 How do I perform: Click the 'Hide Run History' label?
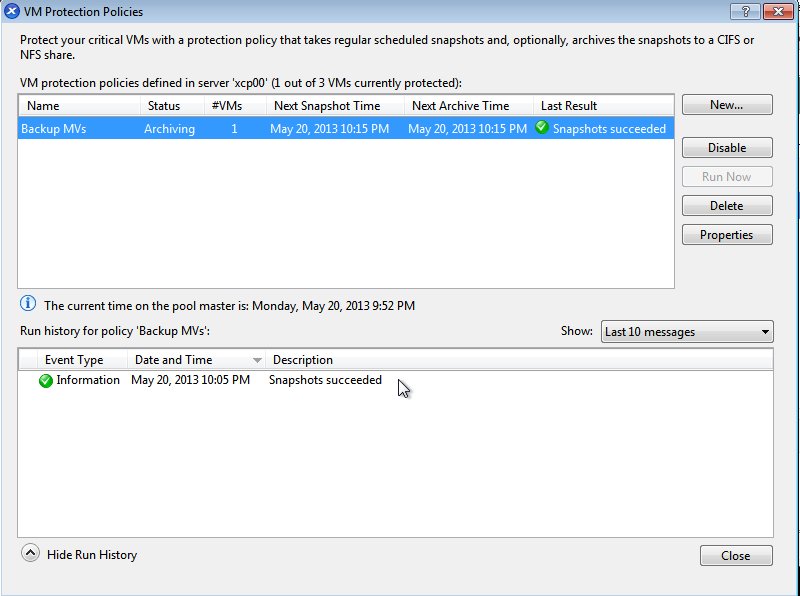(92, 555)
